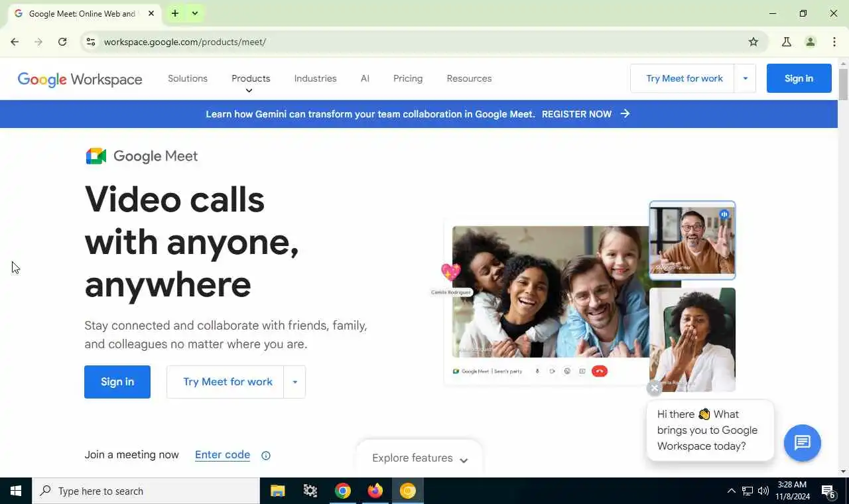Open the Industries menu
This screenshot has height=504, width=849.
click(315, 78)
